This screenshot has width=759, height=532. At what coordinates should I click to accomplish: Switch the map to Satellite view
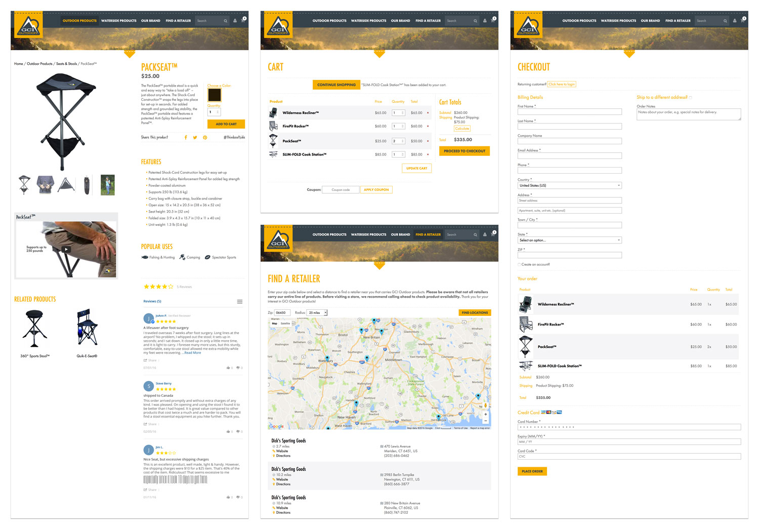tap(285, 323)
